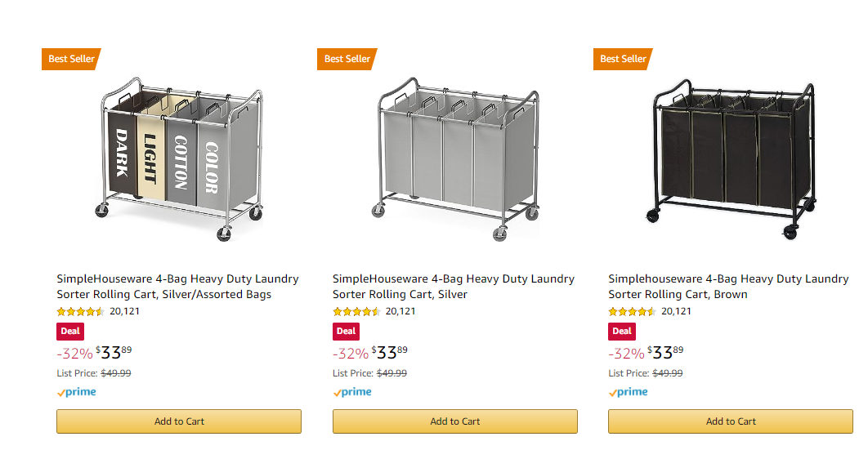Click star rating of Brown laundry cart
The width and height of the screenshot is (868, 450).
[632, 311]
